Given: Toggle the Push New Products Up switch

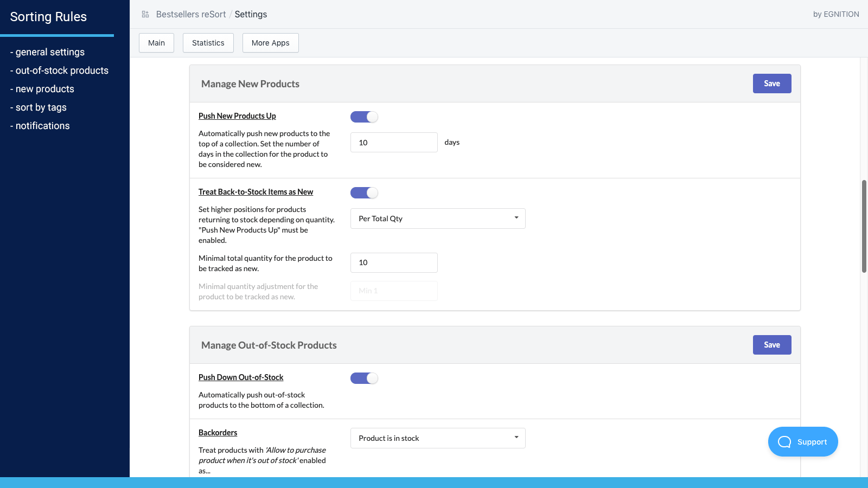Looking at the screenshot, I should [x=364, y=117].
